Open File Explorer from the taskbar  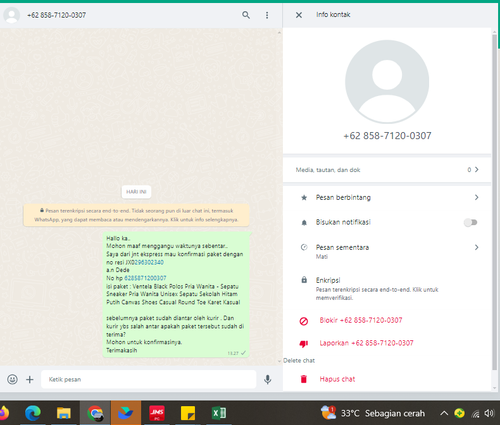click(63, 413)
